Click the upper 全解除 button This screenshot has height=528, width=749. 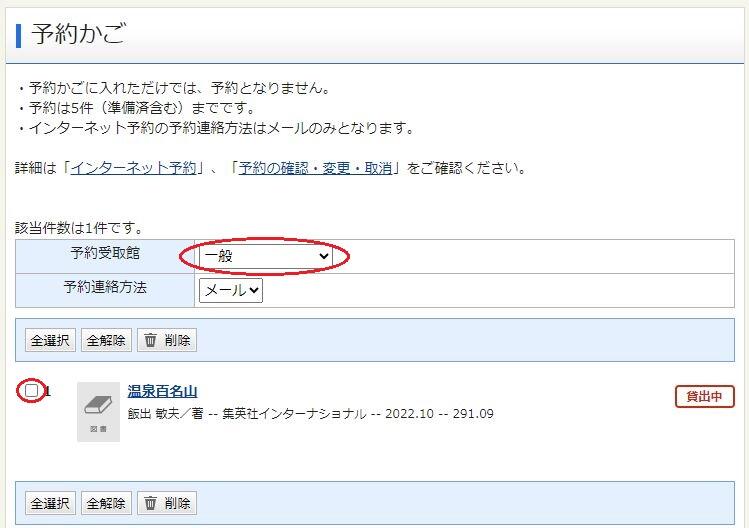(106, 340)
